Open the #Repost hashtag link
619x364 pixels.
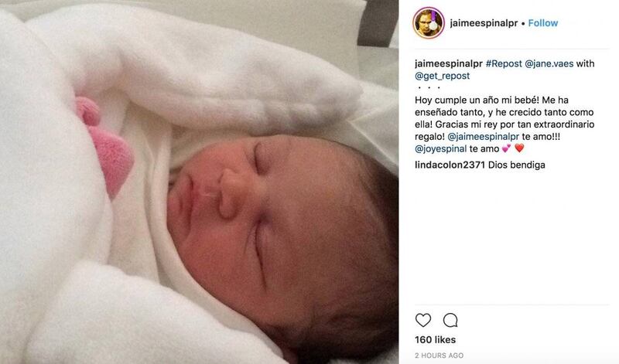pyautogui.click(x=504, y=63)
